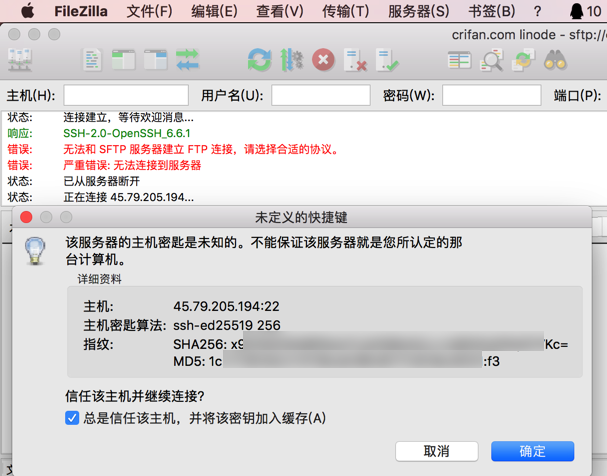This screenshot has width=607, height=476.
Task: Select the SSH-2.0-OpenSSH_6.6.1 log line
Action: (127, 134)
